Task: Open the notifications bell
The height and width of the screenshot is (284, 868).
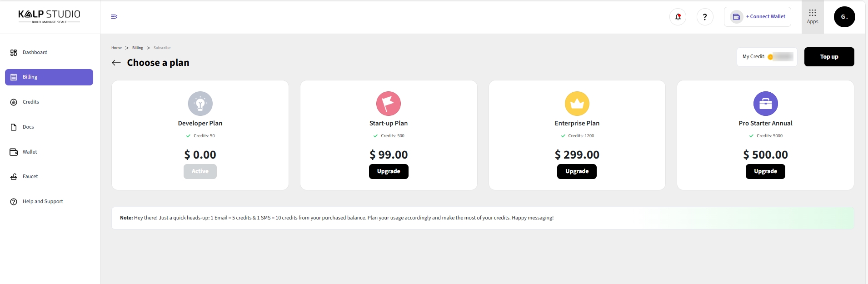Action: tap(678, 17)
